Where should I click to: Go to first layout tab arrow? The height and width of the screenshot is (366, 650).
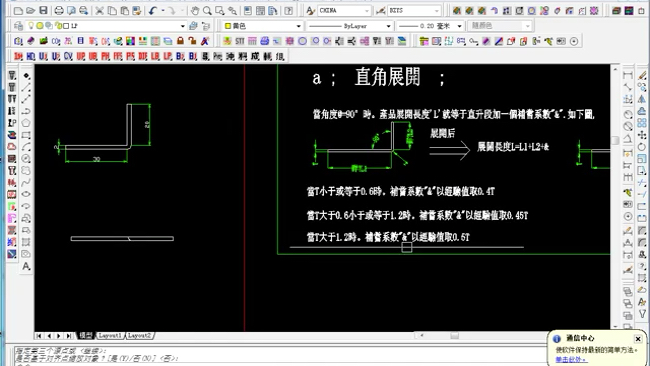pos(39,336)
